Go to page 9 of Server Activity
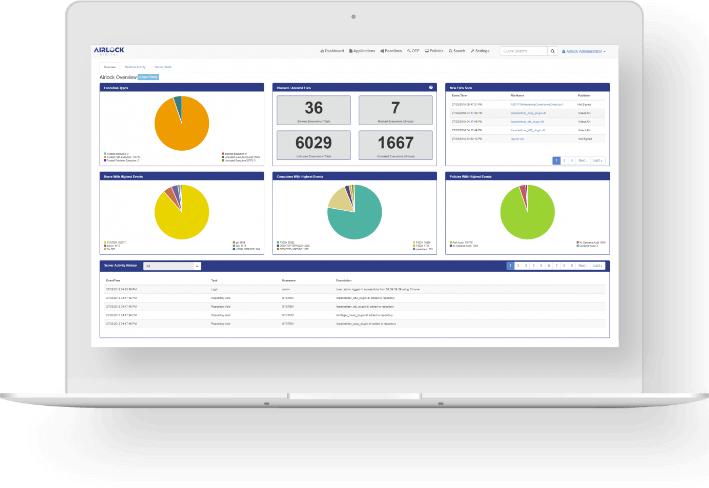The image size is (709, 488). coord(572,266)
